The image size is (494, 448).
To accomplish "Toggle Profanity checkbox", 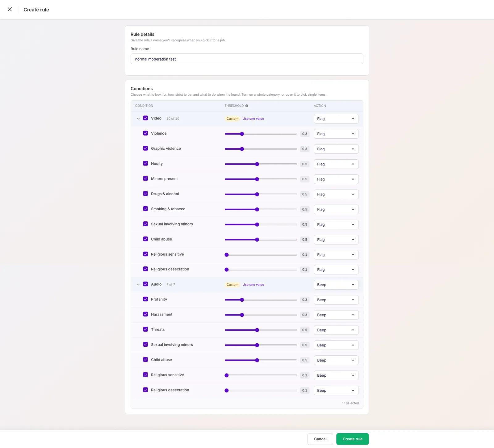I will [145, 299].
